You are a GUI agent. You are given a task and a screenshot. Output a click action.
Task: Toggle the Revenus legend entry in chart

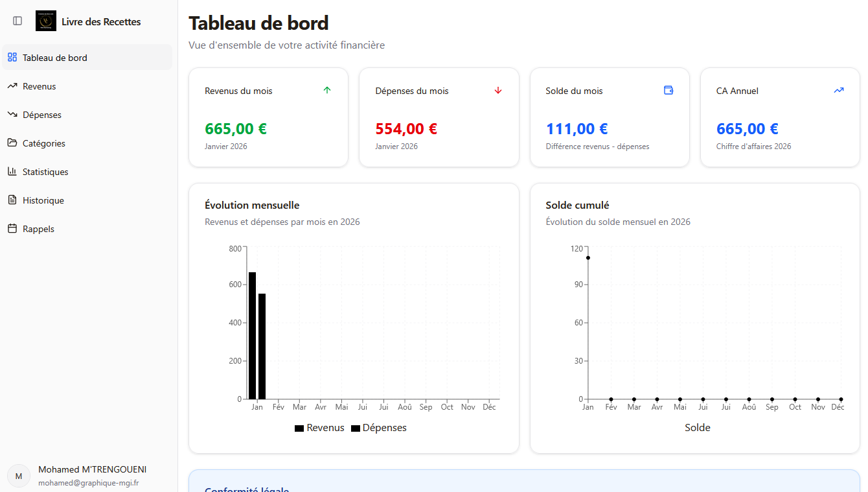pyautogui.click(x=319, y=428)
